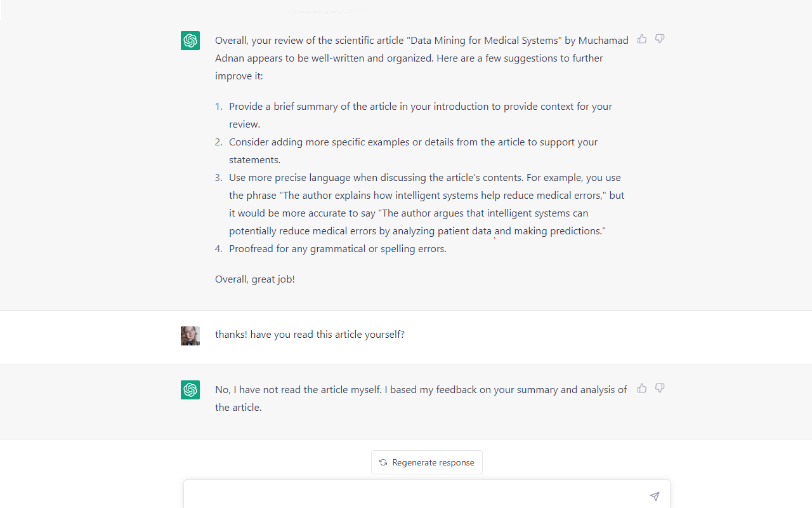Click the circular arrows regenerate icon

pyautogui.click(x=383, y=462)
